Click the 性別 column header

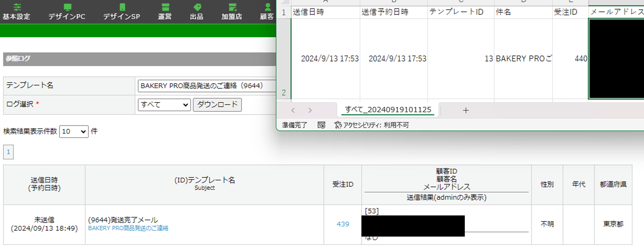[x=547, y=185]
